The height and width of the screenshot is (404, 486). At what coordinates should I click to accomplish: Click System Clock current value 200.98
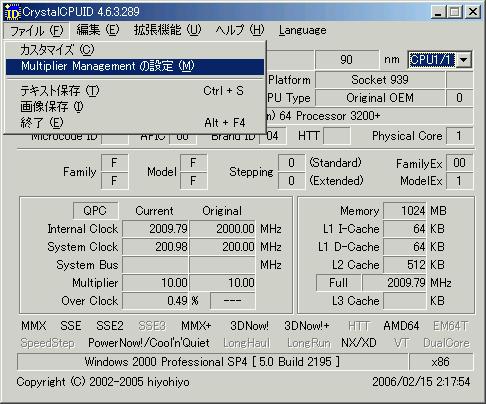(x=155, y=247)
